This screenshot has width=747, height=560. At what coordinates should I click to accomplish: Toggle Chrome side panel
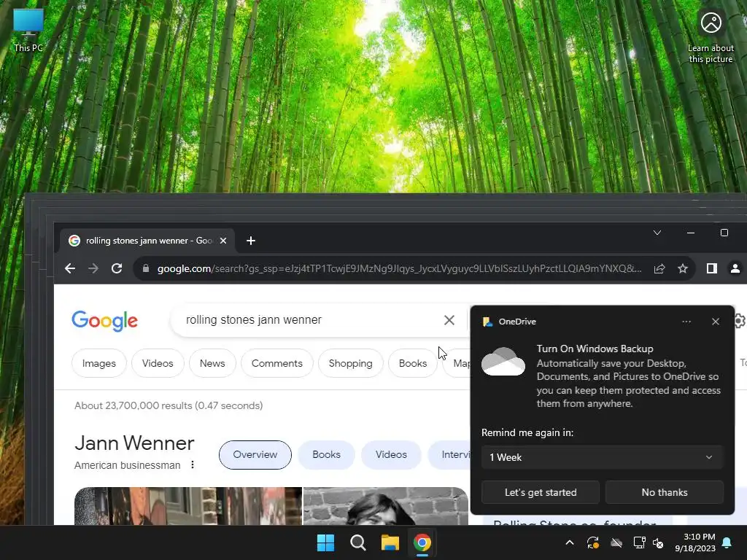point(712,268)
